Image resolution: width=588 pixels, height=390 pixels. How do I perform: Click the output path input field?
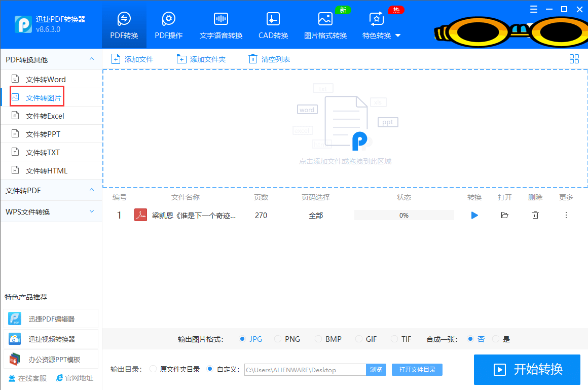tap(305, 370)
